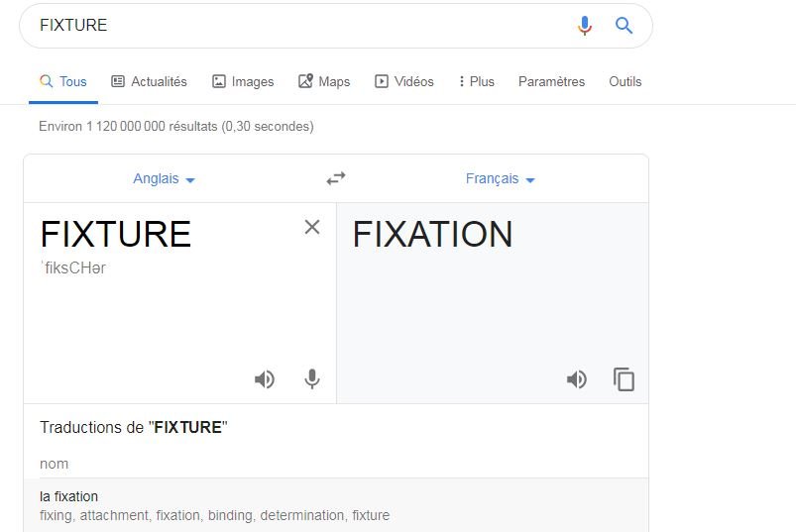Viewport: 796px width, 532px height.
Task: Select the la fixation translation row
Action: 336,505
